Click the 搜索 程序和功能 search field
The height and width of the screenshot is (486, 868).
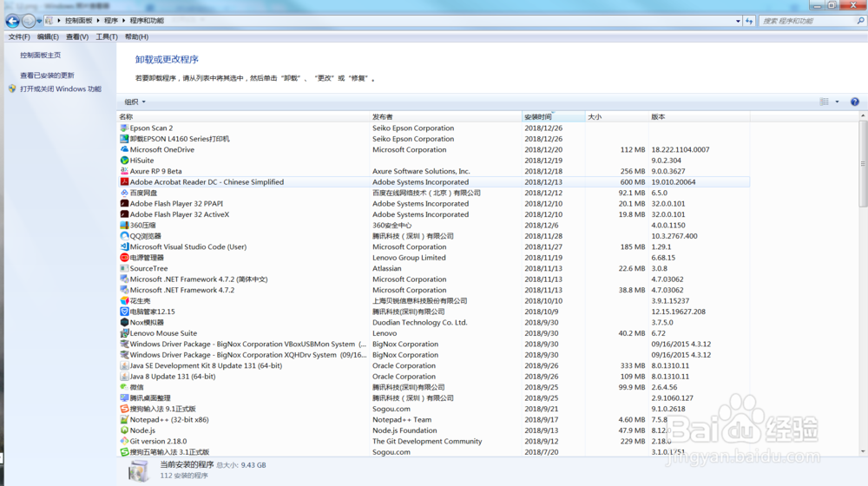(807, 21)
